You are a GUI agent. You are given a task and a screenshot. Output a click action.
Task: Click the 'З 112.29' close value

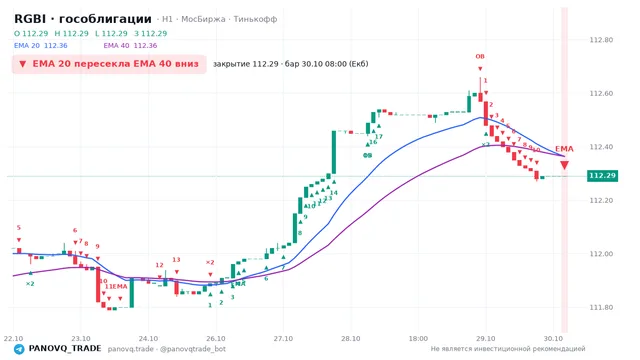pyautogui.click(x=151, y=33)
